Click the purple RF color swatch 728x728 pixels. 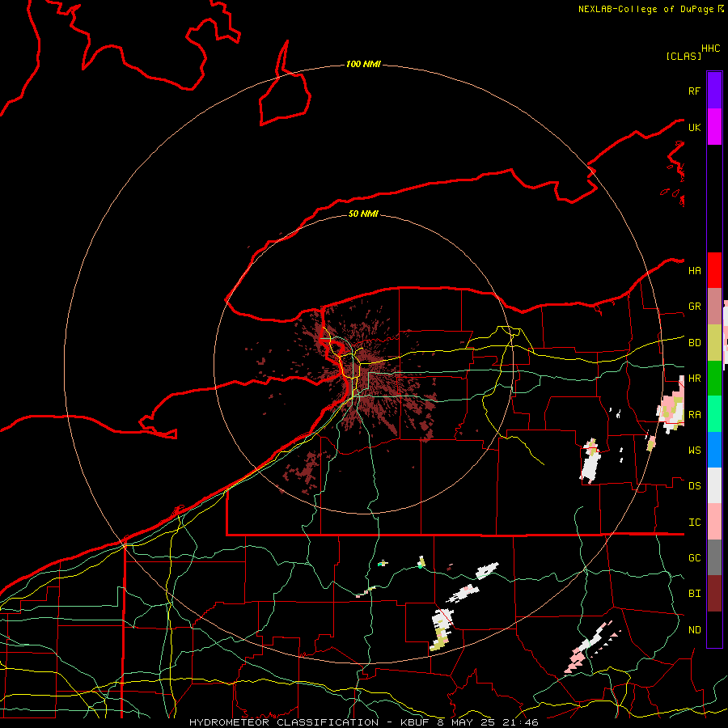(x=714, y=91)
